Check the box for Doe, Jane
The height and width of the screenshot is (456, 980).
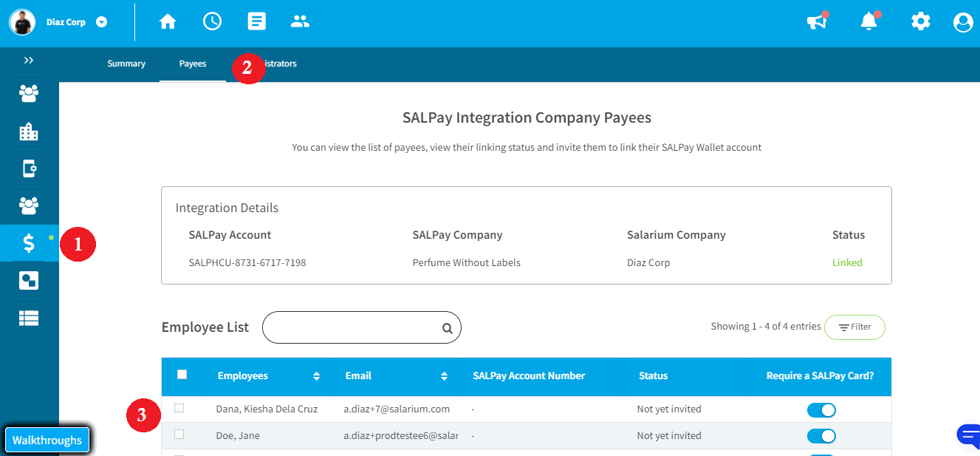point(179,435)
